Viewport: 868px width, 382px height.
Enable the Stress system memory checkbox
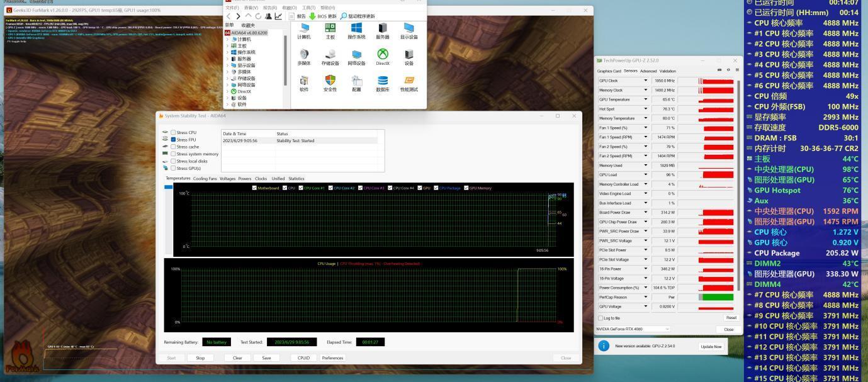tap(173, 154)
